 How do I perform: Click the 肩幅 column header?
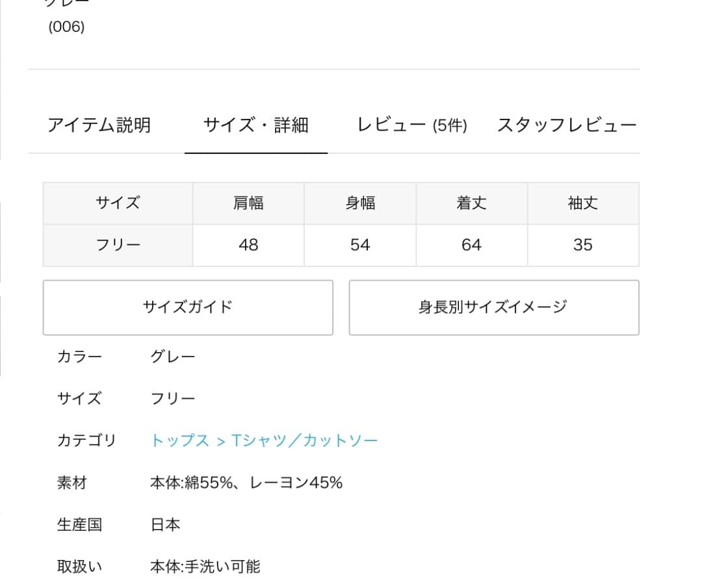tap(248, 203)
